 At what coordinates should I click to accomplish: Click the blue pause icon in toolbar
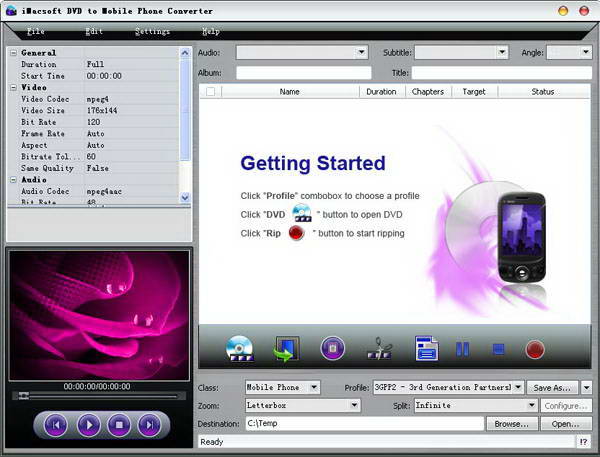click(463, 349)
